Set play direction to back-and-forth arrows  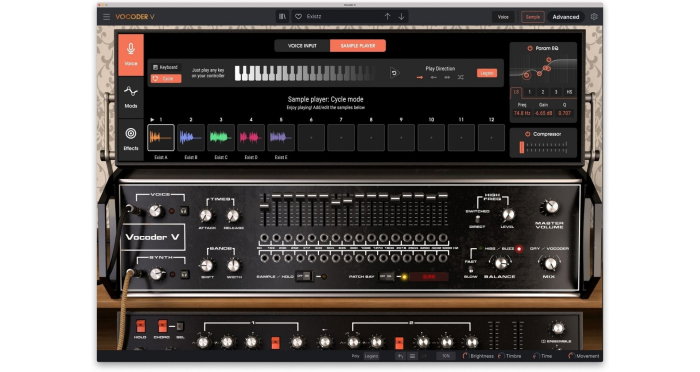pos(447,78)
